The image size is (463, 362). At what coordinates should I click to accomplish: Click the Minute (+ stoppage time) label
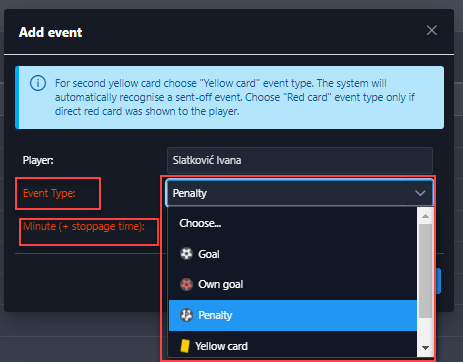coord(84,227)
